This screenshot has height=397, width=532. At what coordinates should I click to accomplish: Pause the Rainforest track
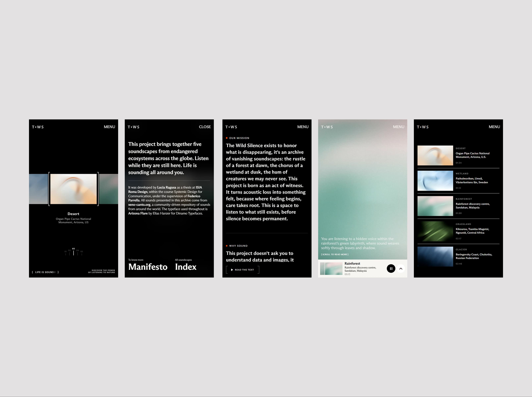click(x=391, y=269)
